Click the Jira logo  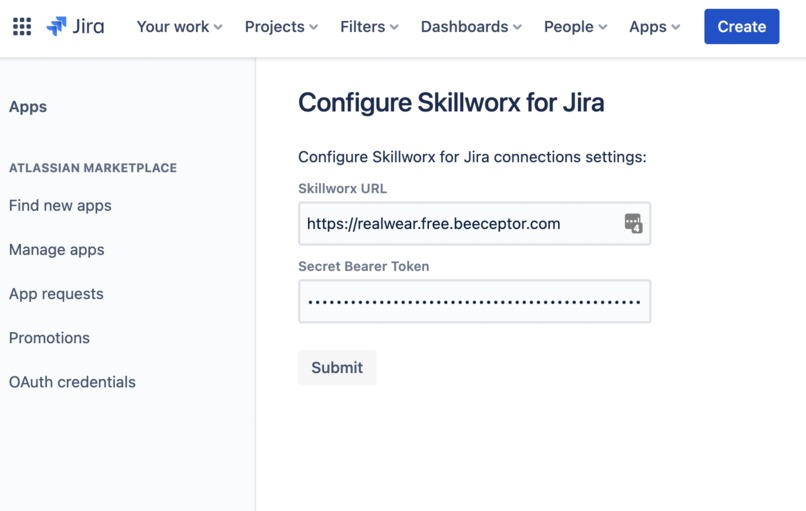click(x=75, y=26)
